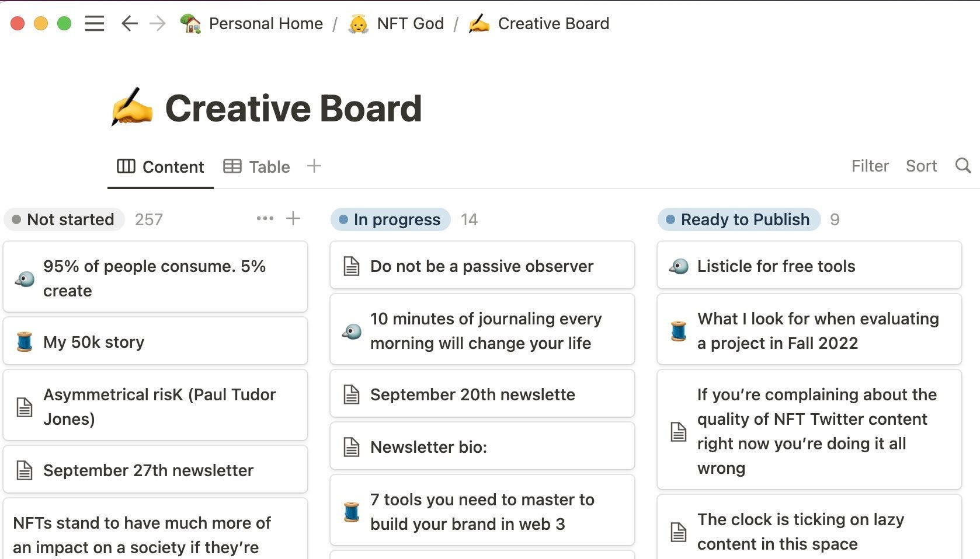Add card to Not started column
980x559 pixels.
tap(293, 219)
